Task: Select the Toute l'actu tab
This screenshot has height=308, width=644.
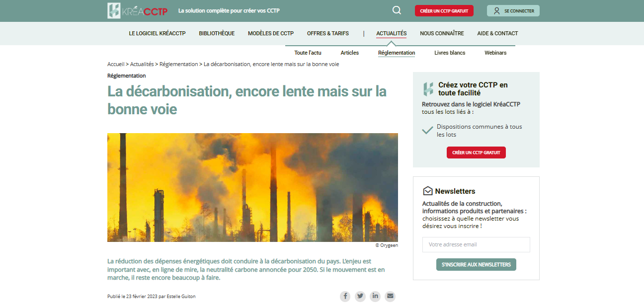Action: [308, 53]
